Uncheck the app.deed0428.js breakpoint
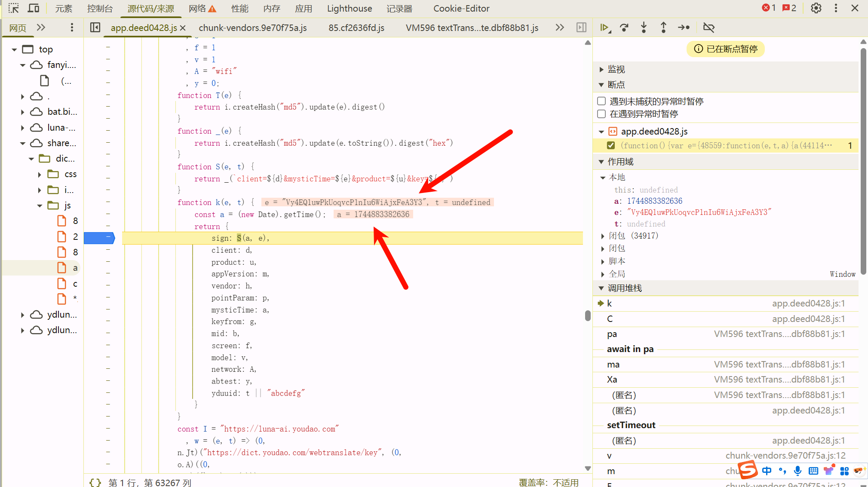Screen dimensions: 868x487 click(x=610, y=145)
